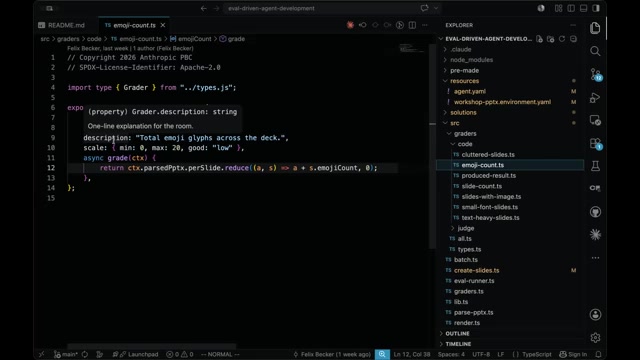The width and height of the screenshot is (640, 360).
Task: Collapse the graders folder
Action: (x=465, y=133)
